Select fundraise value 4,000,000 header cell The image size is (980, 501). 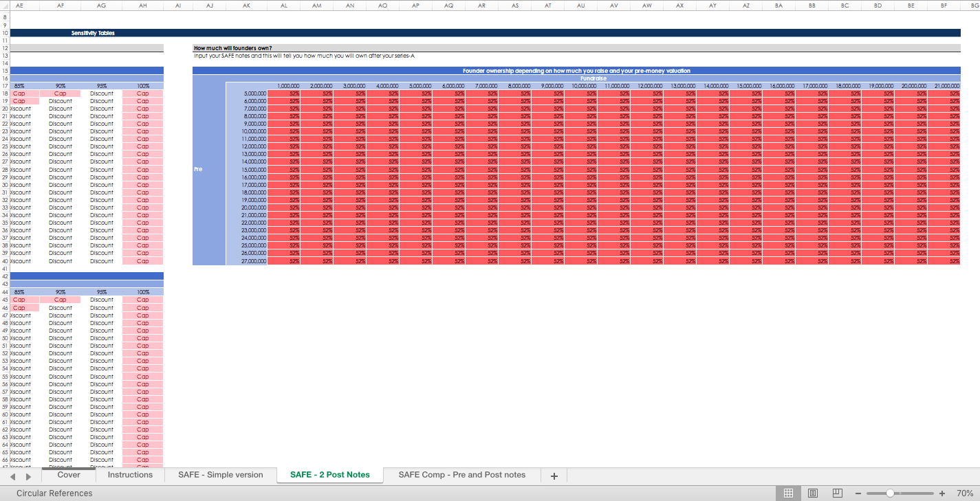click(x=382, y=86)
